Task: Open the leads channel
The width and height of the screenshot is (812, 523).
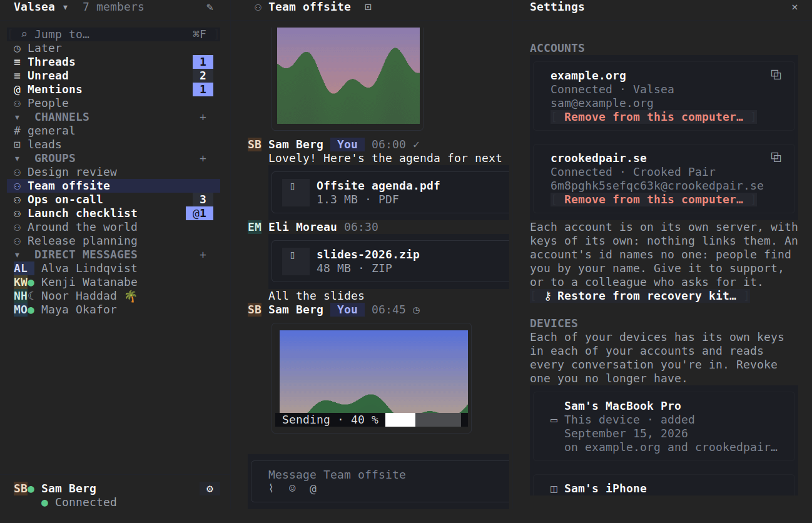Action: tap(113, 145)
